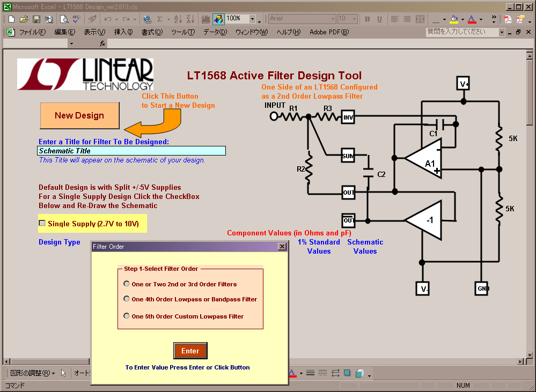
Task: Expand the Arial font name dropdown
Action: (332, 19)
